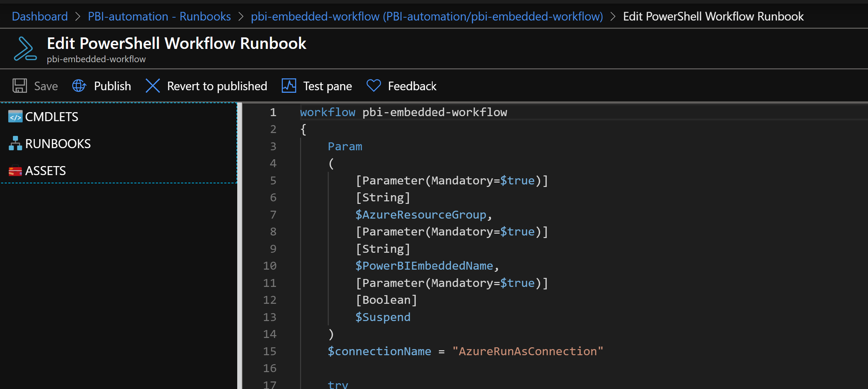Expand the CMDLETS tree node
This screenshot has height=389, width=868.
pyautogui.click(x=51, y=117)
